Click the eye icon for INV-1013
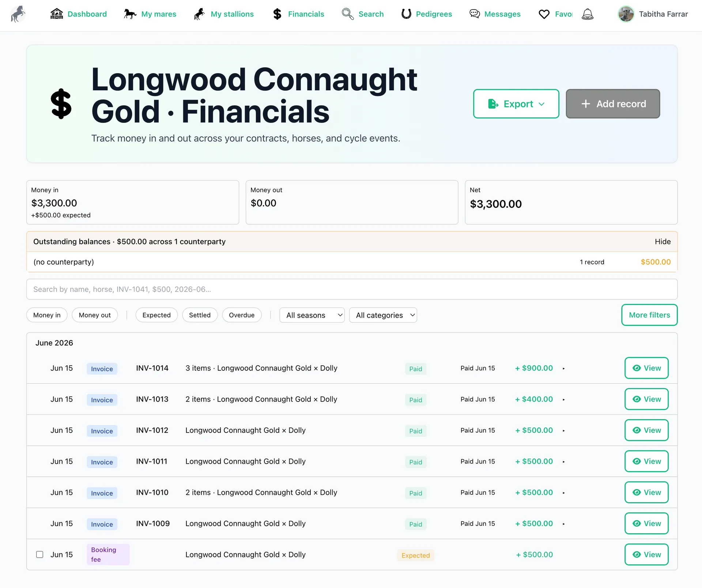The image size is (702, 588). (x=637, y=399)
